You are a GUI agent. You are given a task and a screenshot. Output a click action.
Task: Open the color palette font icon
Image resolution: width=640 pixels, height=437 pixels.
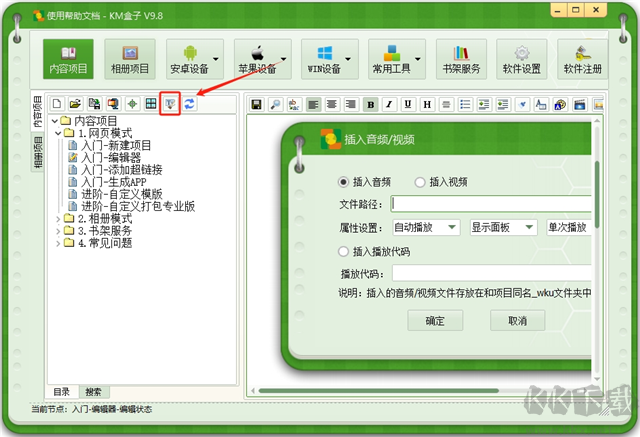560,105
